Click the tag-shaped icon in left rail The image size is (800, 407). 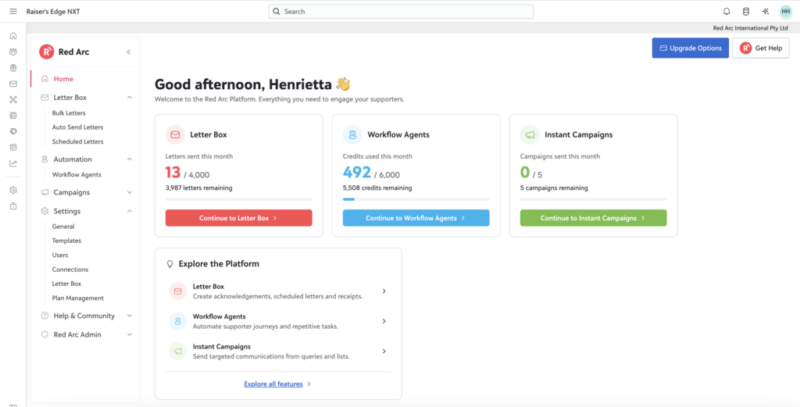pos(13,132)
